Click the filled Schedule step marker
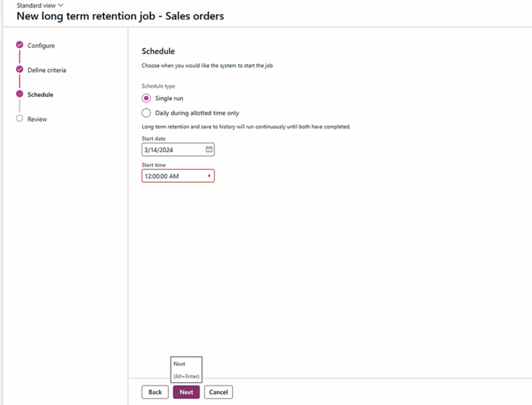 [20, 94]
